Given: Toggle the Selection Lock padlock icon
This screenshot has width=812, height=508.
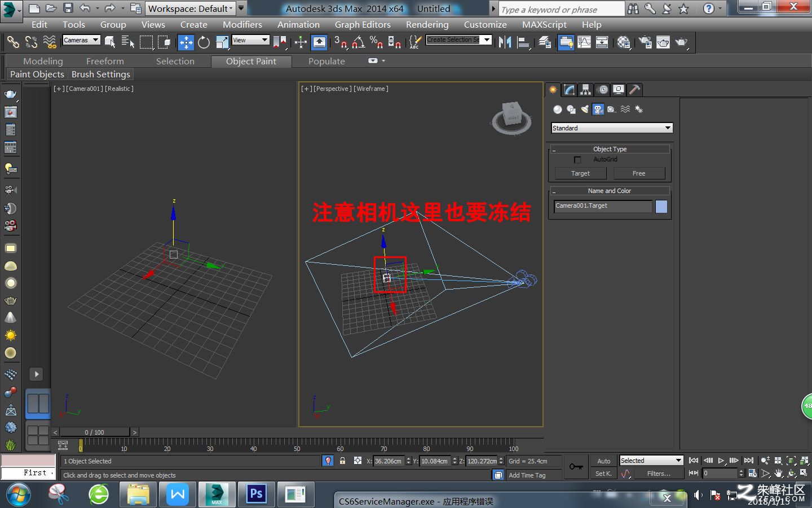Looking at the screenshot, I should tap(342, 461).
